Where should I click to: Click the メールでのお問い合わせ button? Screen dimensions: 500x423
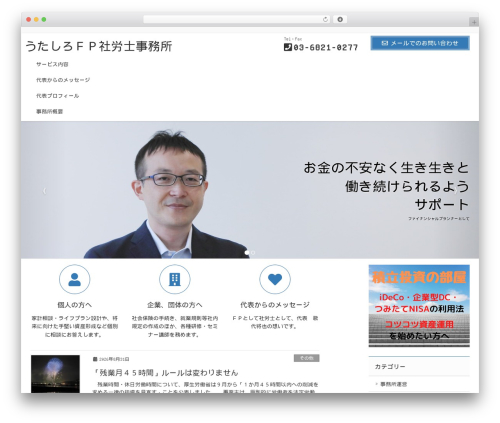420,43
